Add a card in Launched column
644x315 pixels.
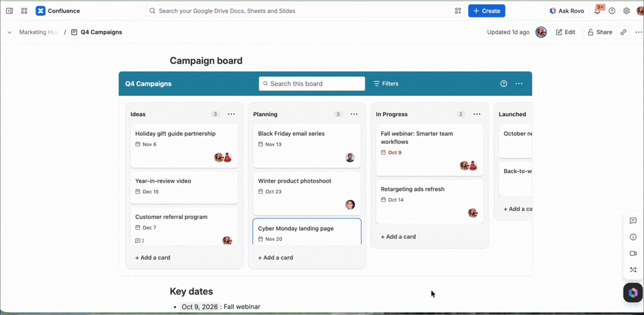tap(518, 209)
